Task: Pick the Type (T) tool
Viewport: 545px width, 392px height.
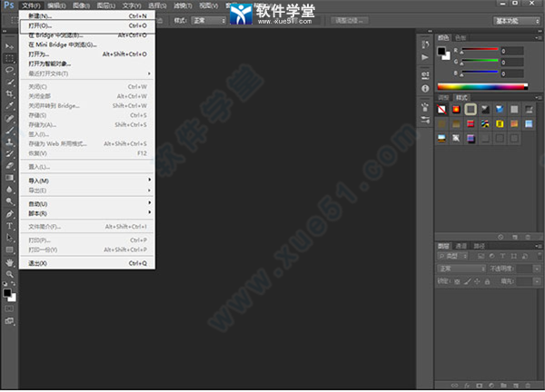Action: click(9, 224)
